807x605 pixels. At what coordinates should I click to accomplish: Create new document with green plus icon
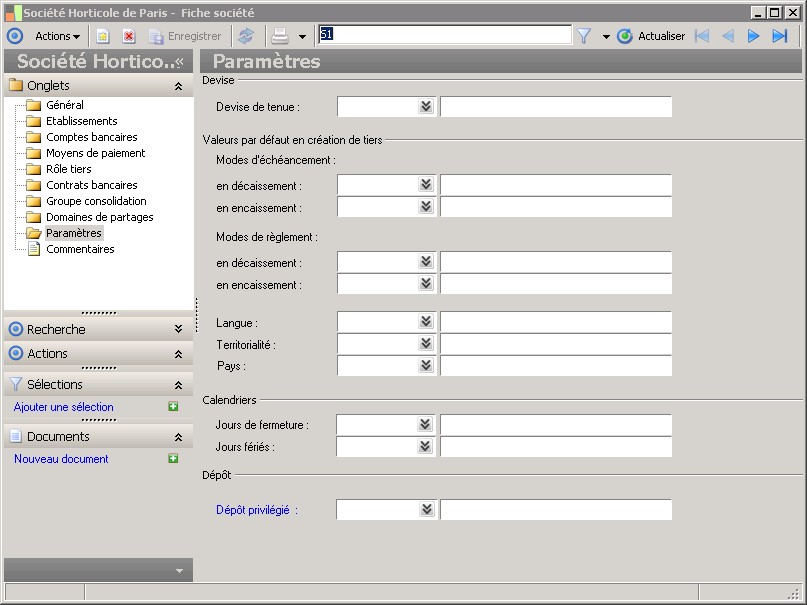coord(173,459)
